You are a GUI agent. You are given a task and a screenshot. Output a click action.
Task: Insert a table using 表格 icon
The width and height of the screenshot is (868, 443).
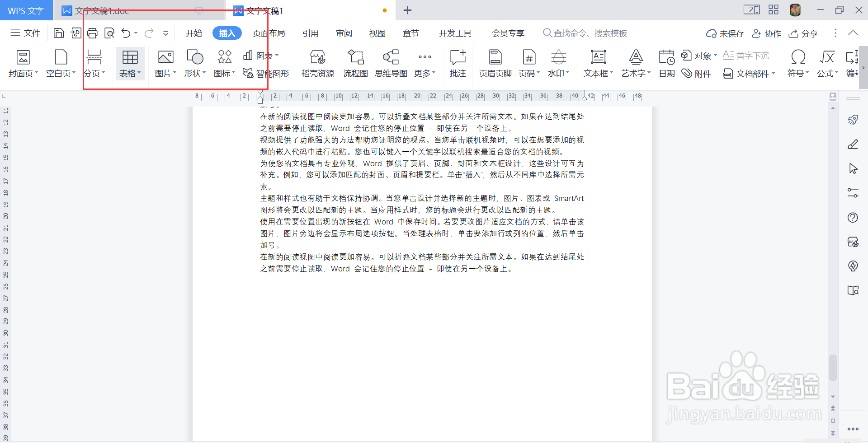click(x=130, y=63)
